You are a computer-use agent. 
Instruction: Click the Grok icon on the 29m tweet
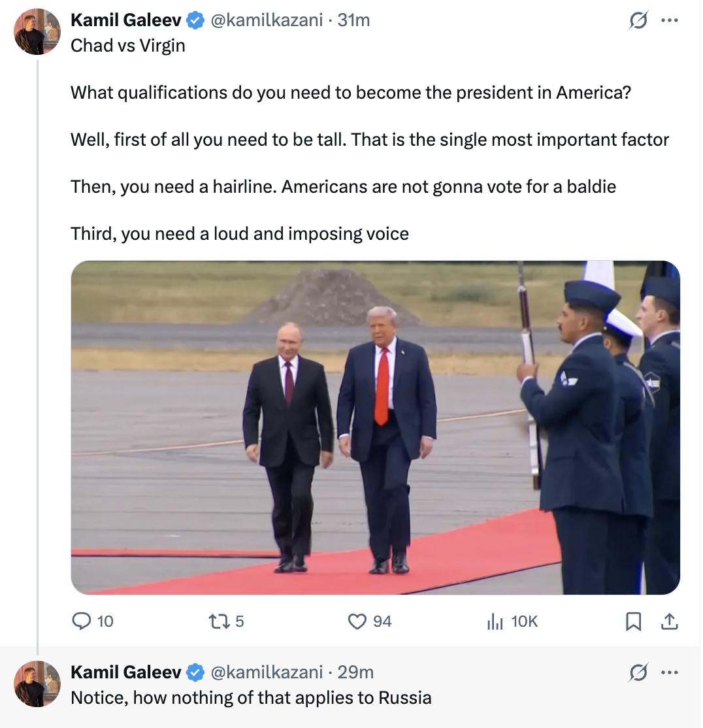point(636,672)
